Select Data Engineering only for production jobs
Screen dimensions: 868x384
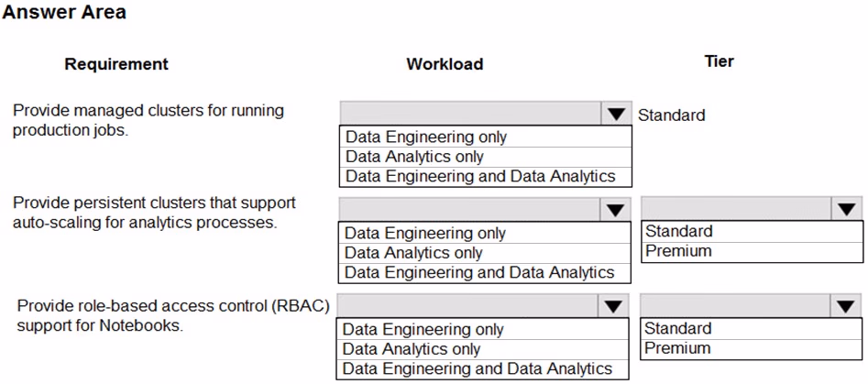click(486, 137)
